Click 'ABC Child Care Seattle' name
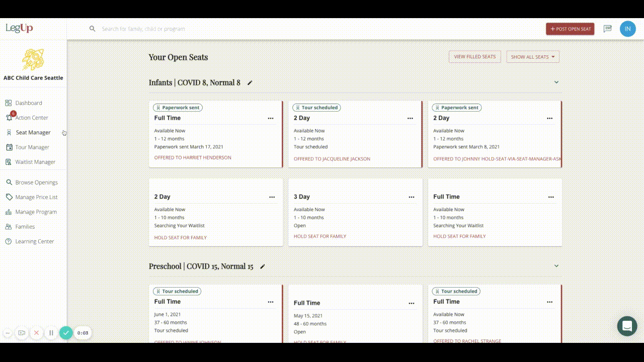Viewport: 644px width, 362px height. (x=33, y=78)
